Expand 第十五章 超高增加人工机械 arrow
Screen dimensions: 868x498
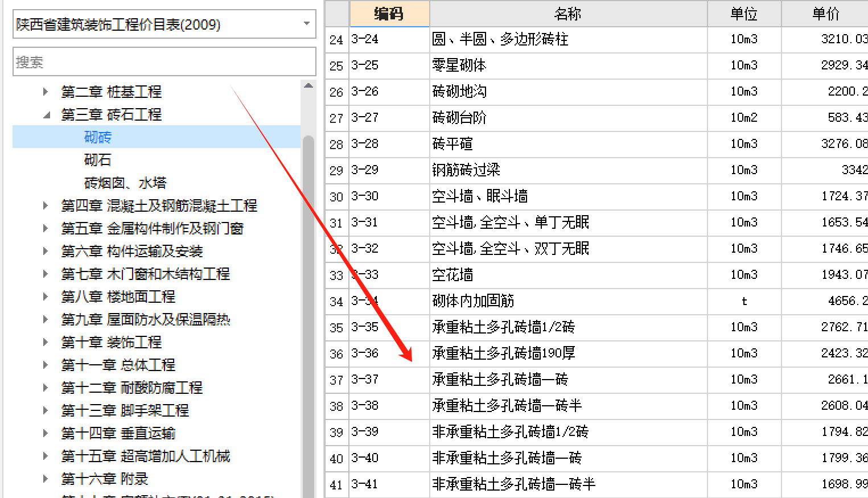(x=45, y=456)
